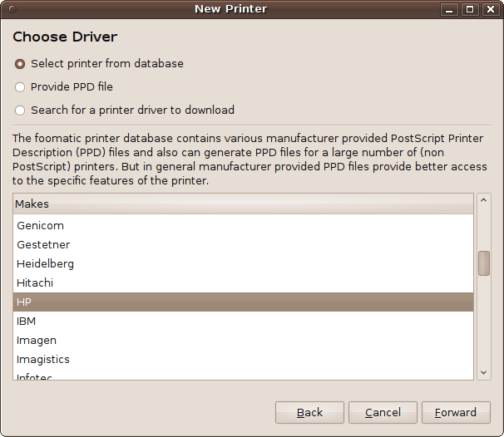Click the makes list scrollbar thumb
This screenshot has height=437, width=504.
[x=484, y=263]
